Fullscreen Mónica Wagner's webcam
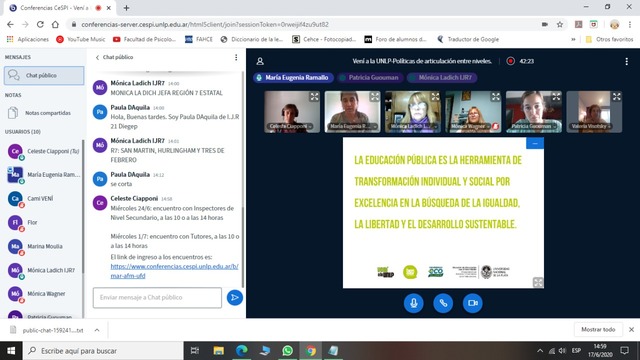 click(x=496, y=97)
